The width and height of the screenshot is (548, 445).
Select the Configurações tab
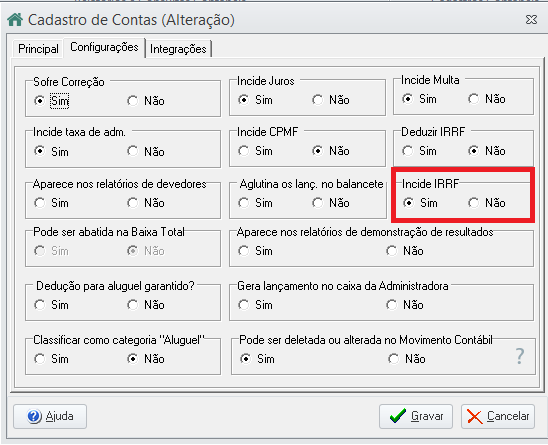104,47
